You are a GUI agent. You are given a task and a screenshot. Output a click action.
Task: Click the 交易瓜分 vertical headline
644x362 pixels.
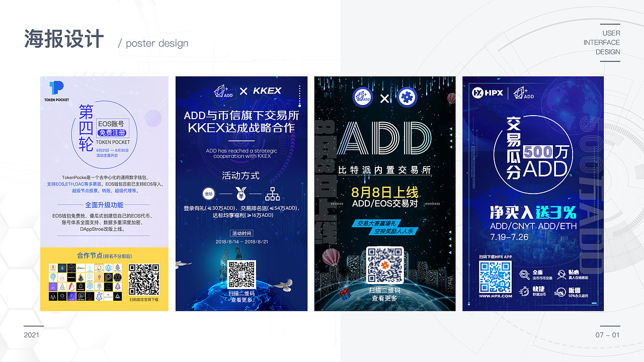tap(513, 148)
